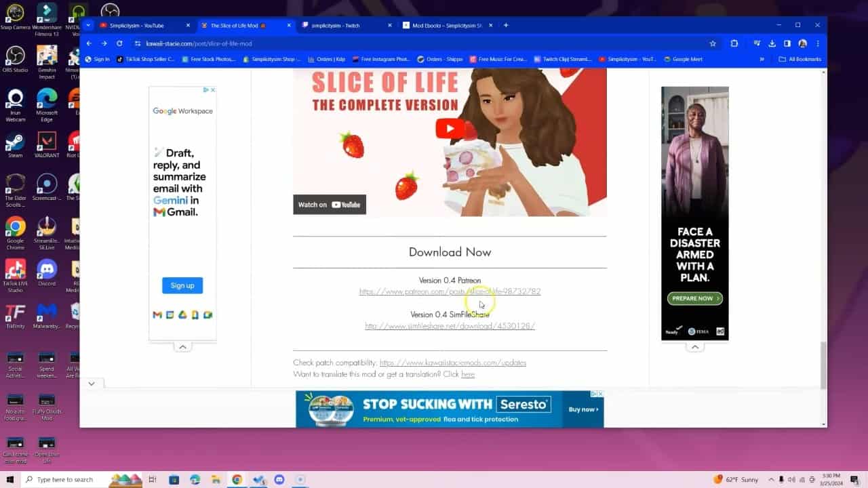Open a new tab with plus button
Screen dimensions: 868x488
(506, 25)
